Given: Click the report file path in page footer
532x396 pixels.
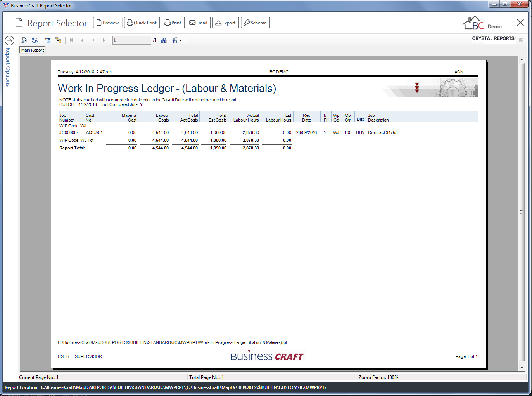Looking at the screenshot, I should coord(173,342).
